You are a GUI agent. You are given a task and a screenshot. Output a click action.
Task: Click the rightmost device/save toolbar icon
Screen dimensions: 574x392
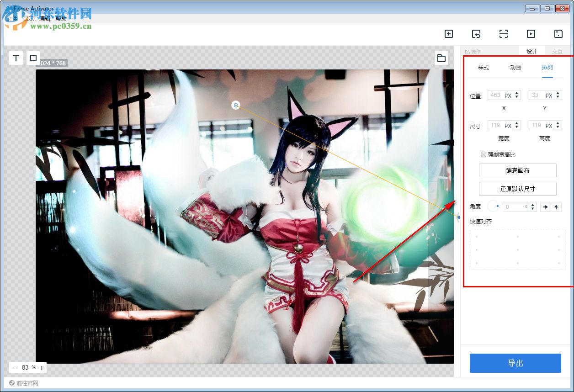(x=558, y=34)
